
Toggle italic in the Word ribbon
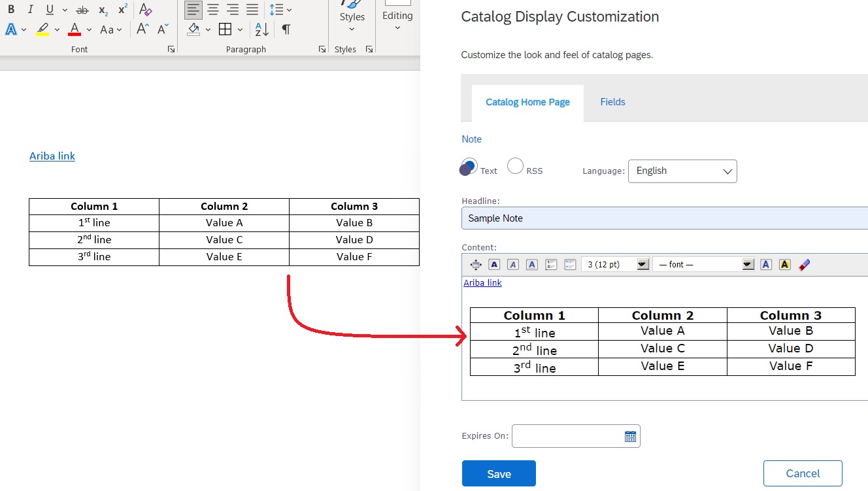click(x=30, y=10)
